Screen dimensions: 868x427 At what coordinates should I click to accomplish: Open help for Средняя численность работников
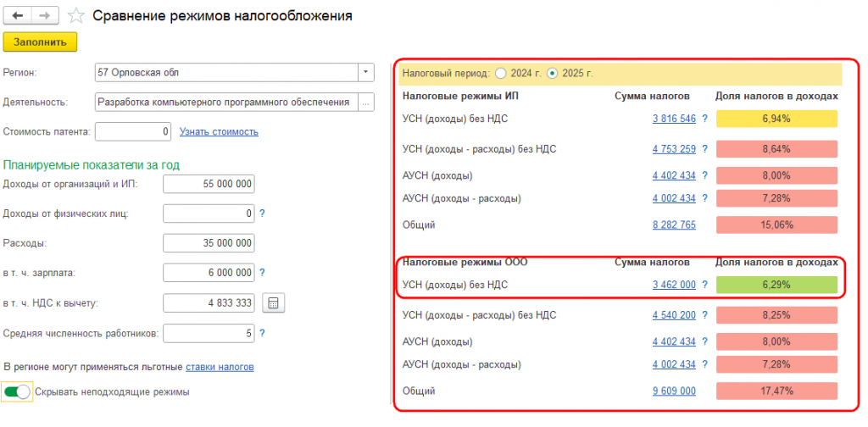pyautogui.click(x=262, y=333)
